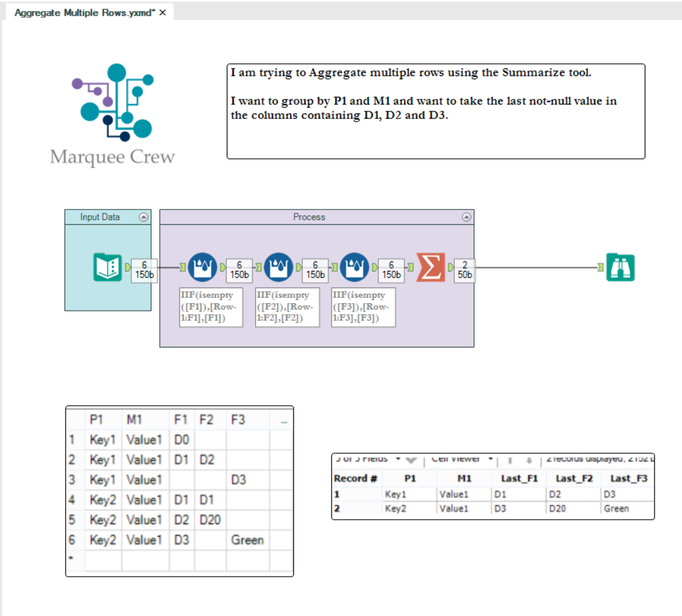Select the third Multi-Row Formula tool for F3
This screenshot has width=682, height=616.
pyautogui.click(x=355, y=267)
